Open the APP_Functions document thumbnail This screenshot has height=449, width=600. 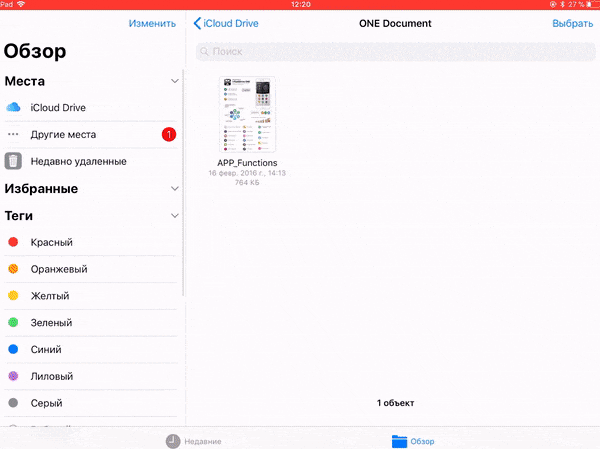(x=247, y=114)
